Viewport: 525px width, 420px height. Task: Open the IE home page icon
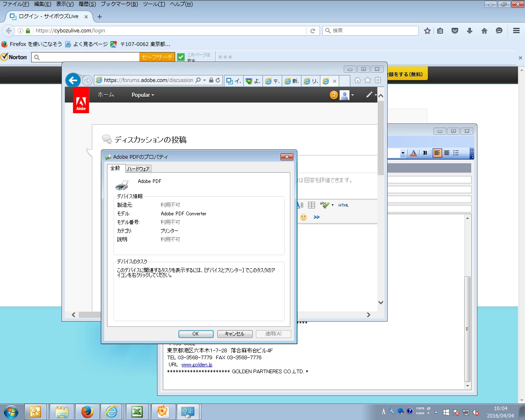point(358,80)
